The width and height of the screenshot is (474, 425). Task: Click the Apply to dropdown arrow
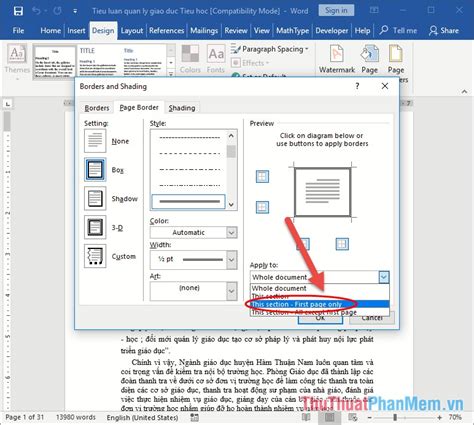pos(384,277)
